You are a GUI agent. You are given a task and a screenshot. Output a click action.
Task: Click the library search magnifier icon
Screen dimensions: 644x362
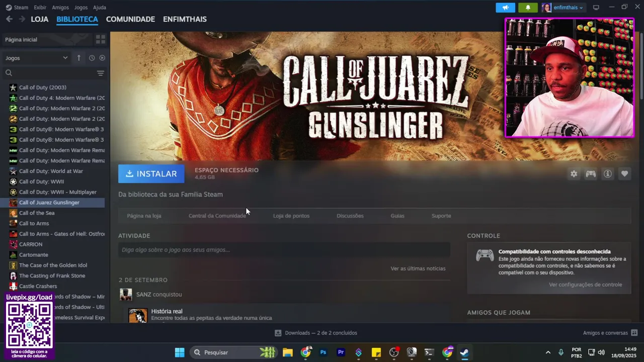pos(9,73)
